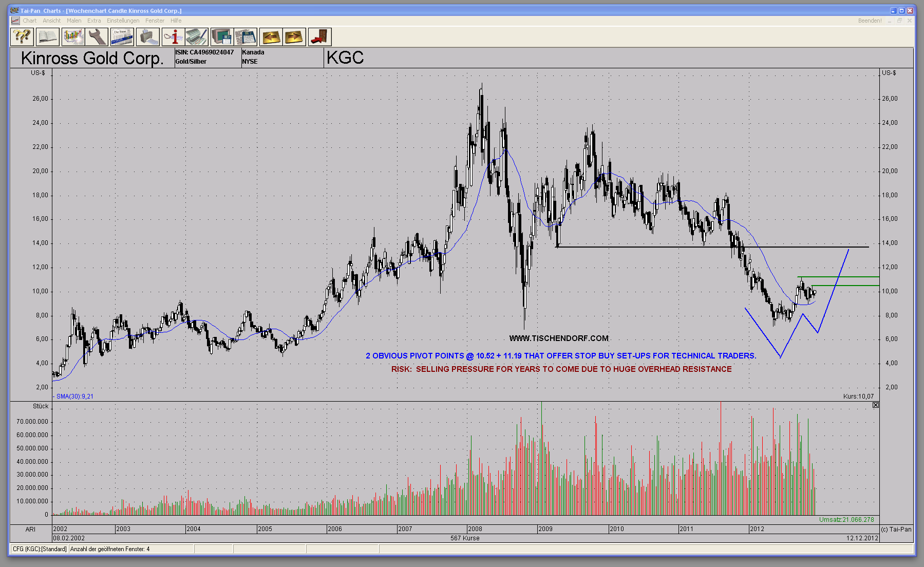Click the keyboard and pen icon
Image resolution: width=924 pixels, height=567 pixels.
pyautogui.click(x=197, y=37)
